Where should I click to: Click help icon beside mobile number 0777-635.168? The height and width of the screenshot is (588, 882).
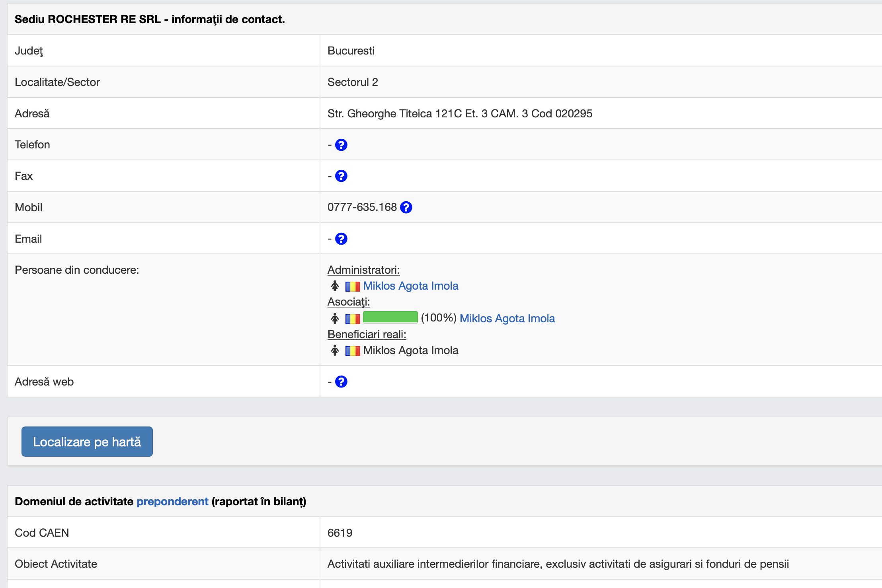tap(406, 207)
